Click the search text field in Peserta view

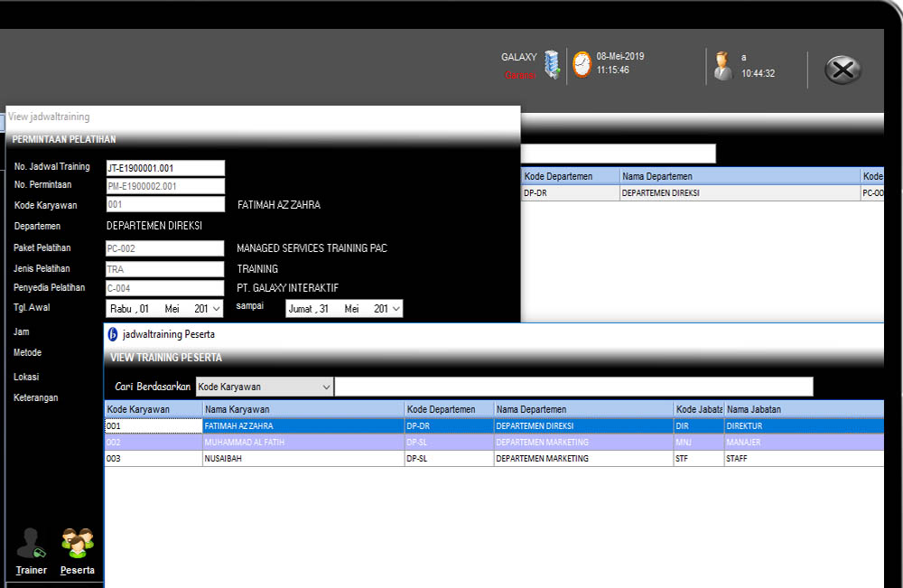tap(573, 387)
